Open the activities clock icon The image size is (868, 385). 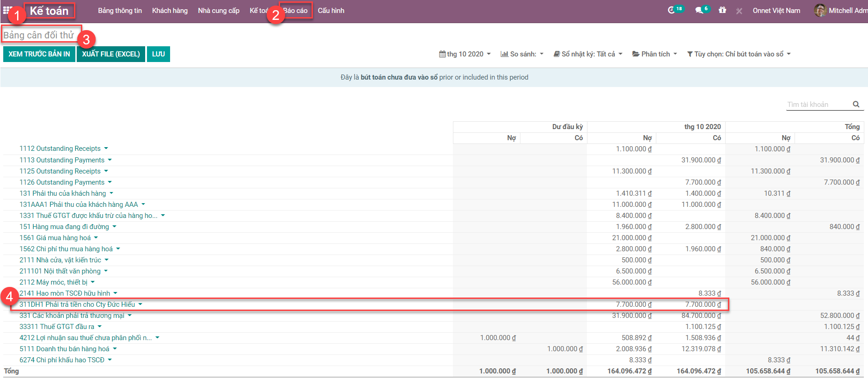click(x=672, y=10)
